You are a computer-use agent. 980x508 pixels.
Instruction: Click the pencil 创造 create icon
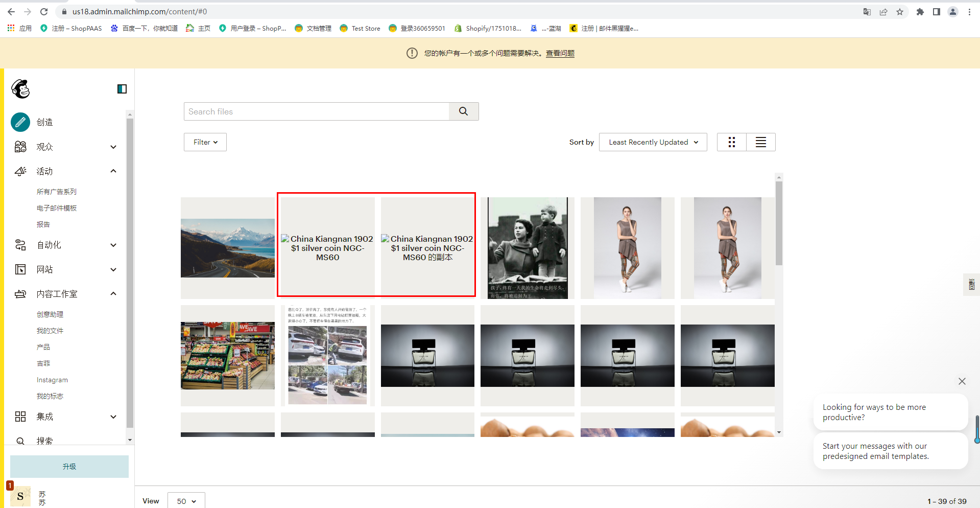(x=20, y=122)
